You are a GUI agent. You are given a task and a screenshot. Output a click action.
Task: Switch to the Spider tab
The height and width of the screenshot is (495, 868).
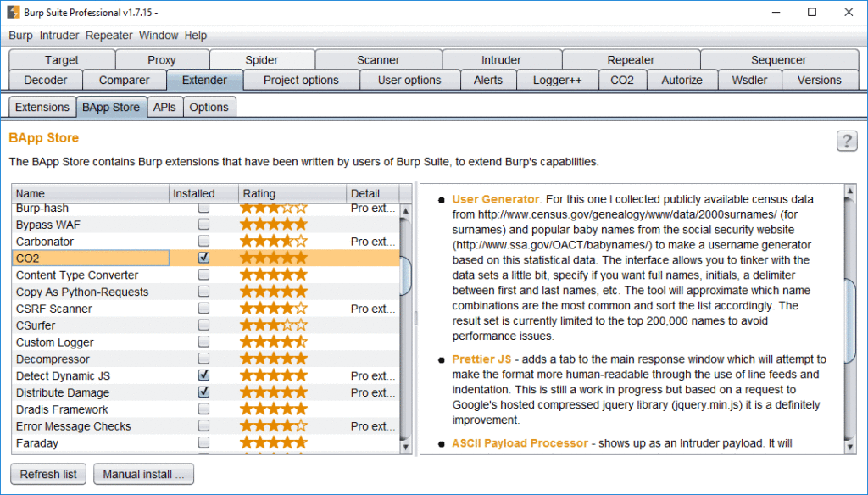click(x=262, y=60)
